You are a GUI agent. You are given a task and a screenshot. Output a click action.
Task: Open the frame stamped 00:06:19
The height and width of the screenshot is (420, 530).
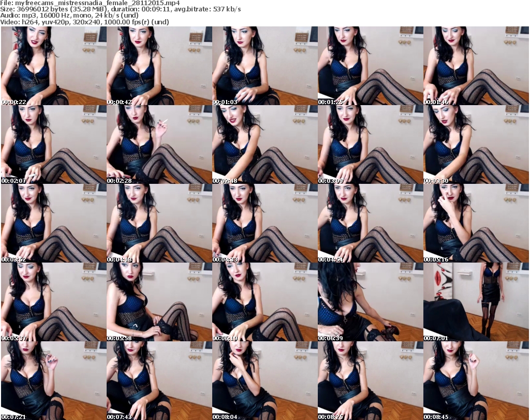click(x=264, y=302)
